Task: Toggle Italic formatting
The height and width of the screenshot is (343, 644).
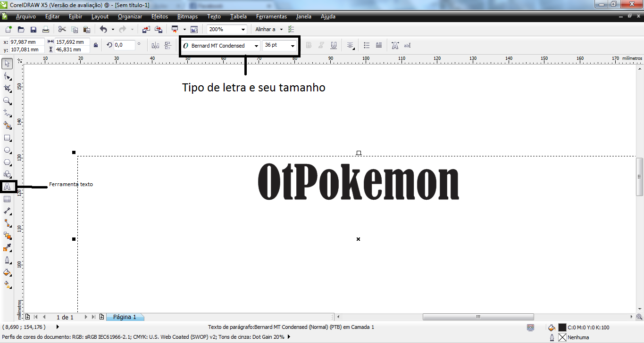Action: tap(321, 45)
